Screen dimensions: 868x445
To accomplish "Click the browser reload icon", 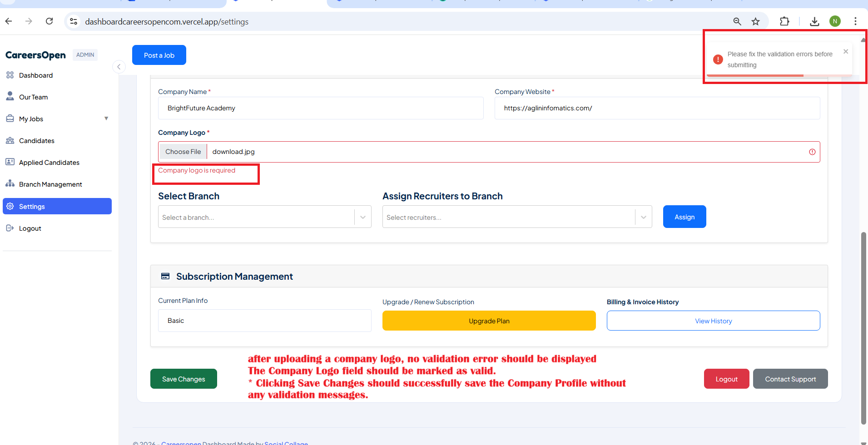I will [x=50, y=21].
